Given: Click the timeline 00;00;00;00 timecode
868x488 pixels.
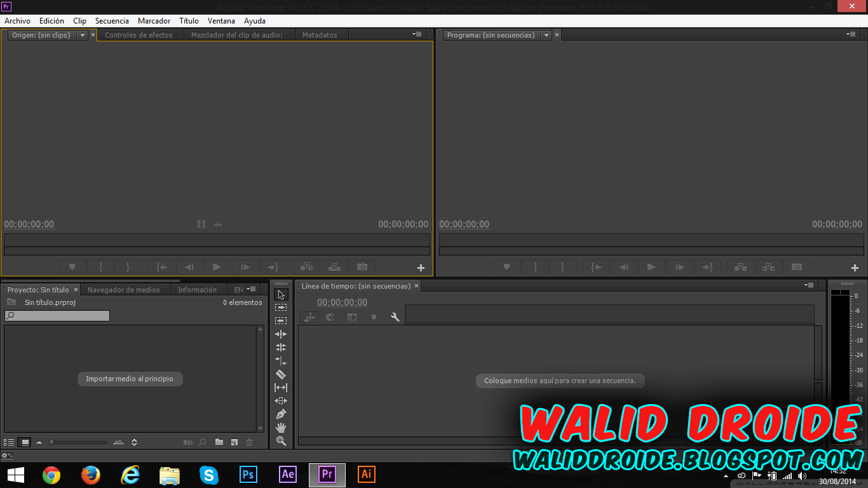Looking at the screenshot, I should (x=342, y=302).
